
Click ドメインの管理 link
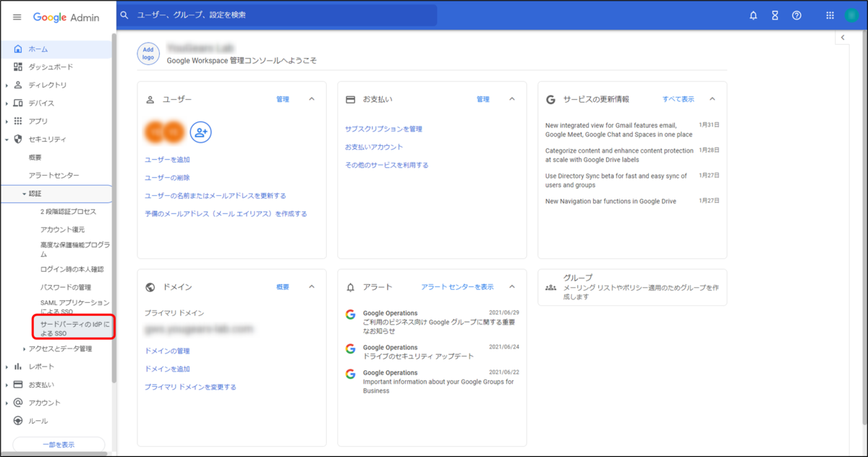167,351
